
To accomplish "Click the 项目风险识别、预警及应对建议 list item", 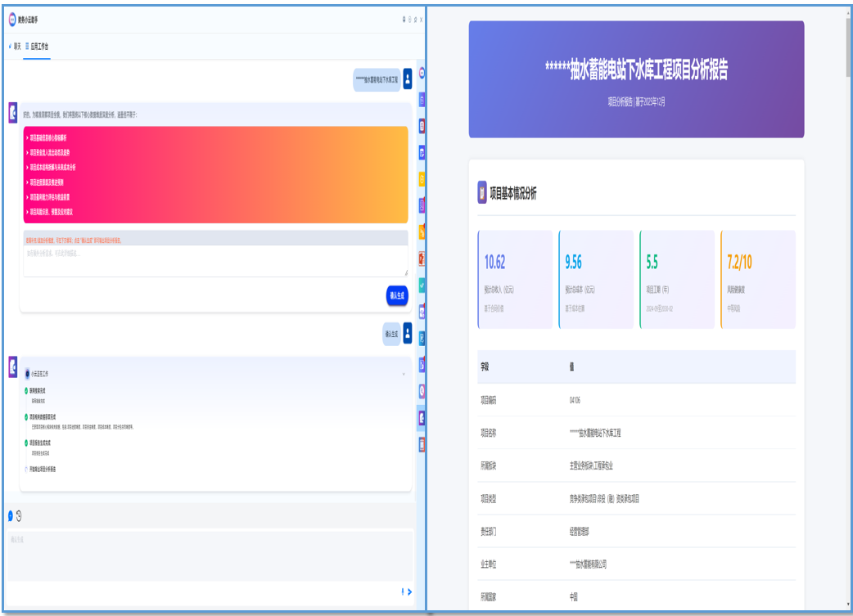I will [51, 212].
